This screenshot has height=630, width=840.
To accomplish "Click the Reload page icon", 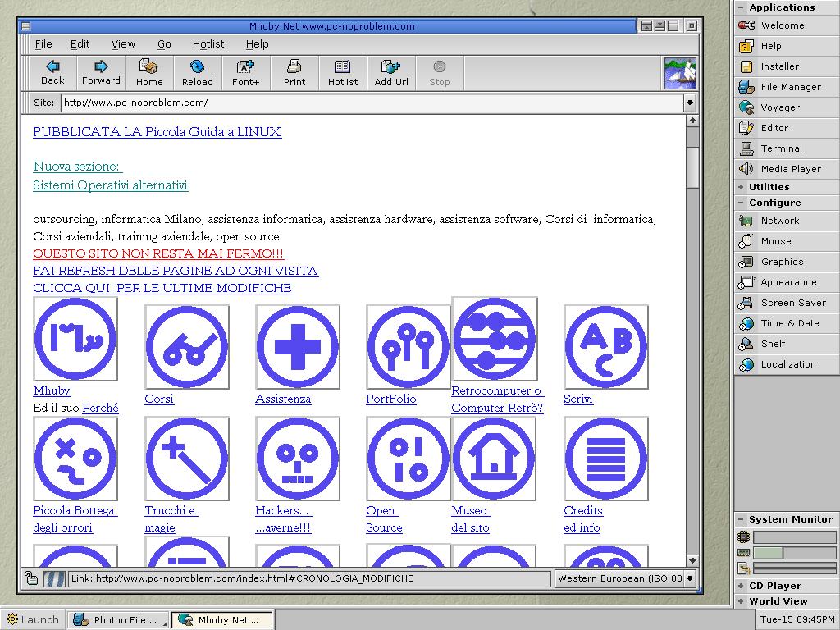I will pos(197,66).
